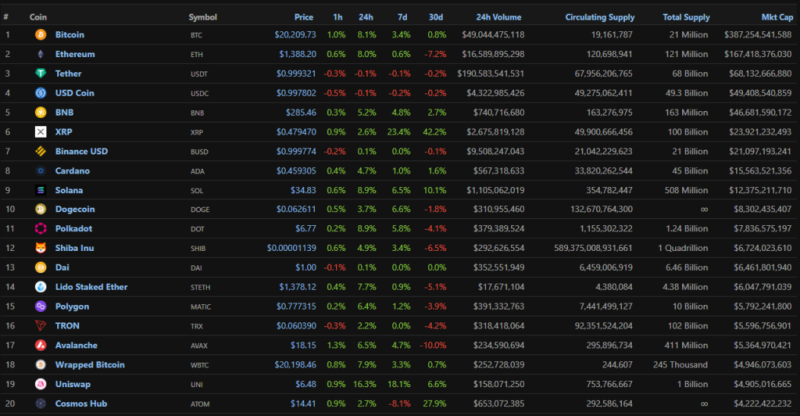Screen dimensions: 800x416
Task: Open the Lido Staked Ether link
Action: pyautogui.click(x=91, y=287)
